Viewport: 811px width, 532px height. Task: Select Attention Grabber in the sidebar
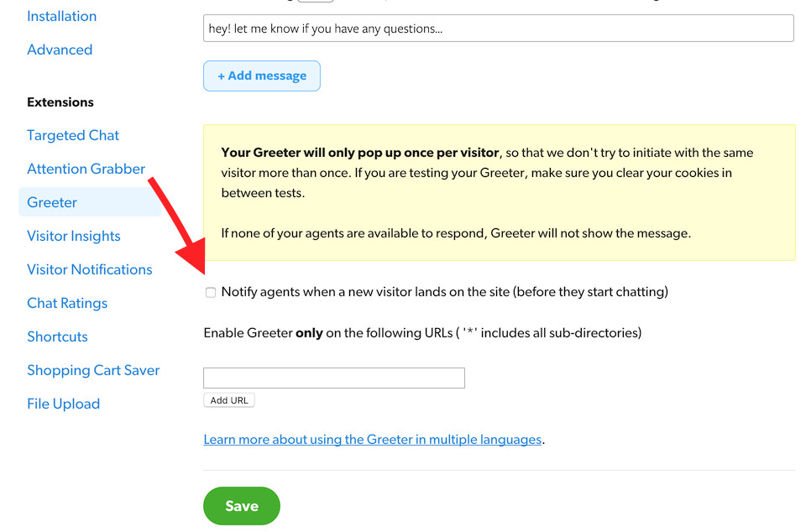pyautogui.click(x=86, y=169)
